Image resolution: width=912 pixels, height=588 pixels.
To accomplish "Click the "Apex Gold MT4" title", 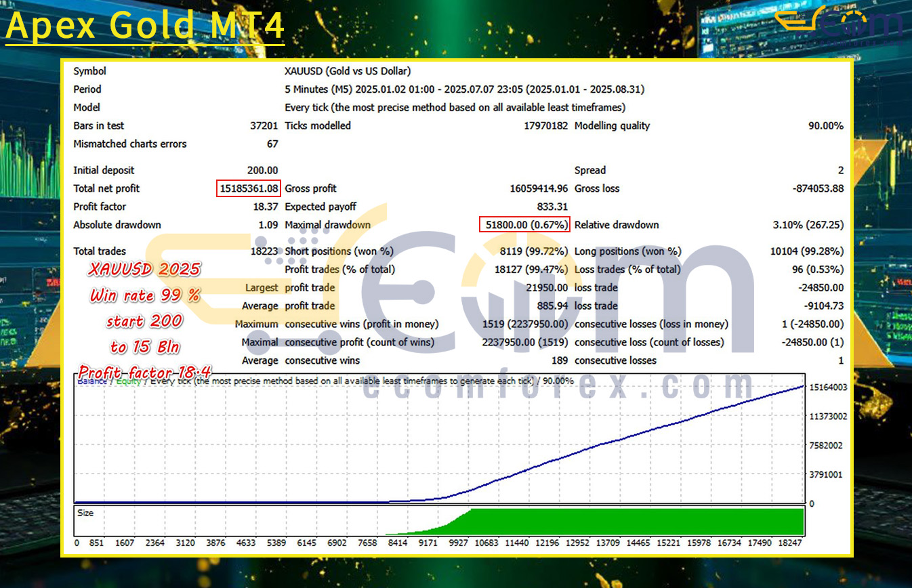I will [x=145, y=26].
